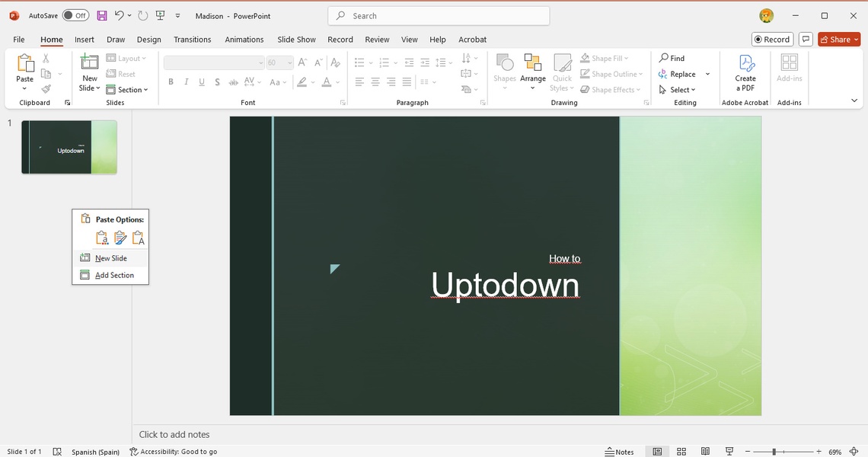Image resolution: width=868 pixels, height=457 pixels.
Task: Choose New Slide from context menu
Action: pos(110,258)
